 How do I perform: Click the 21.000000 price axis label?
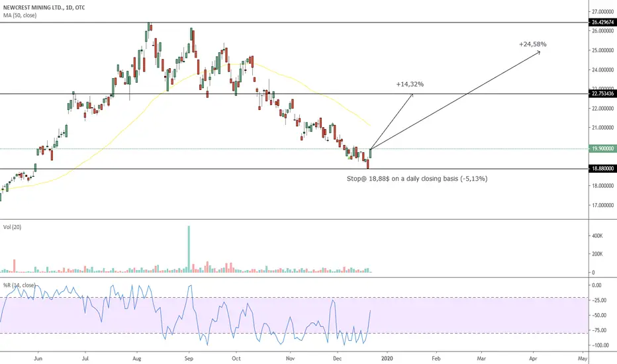coord(603,128)
